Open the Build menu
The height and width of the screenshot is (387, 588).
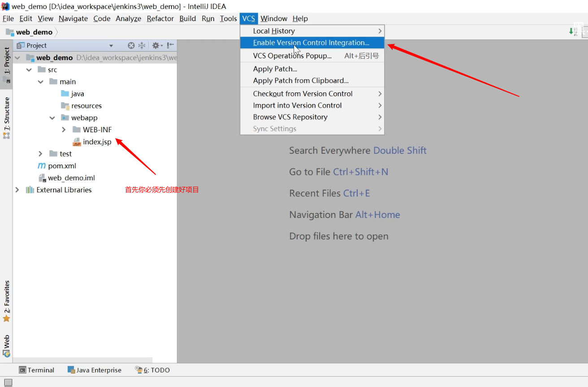point(187,18)
